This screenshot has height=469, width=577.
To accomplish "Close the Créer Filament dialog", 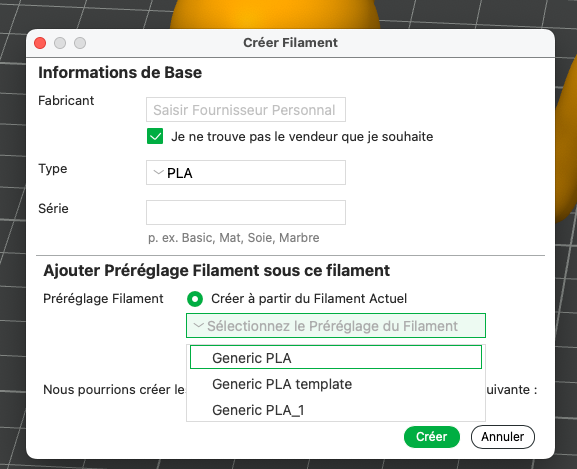I will pos(40,43).
